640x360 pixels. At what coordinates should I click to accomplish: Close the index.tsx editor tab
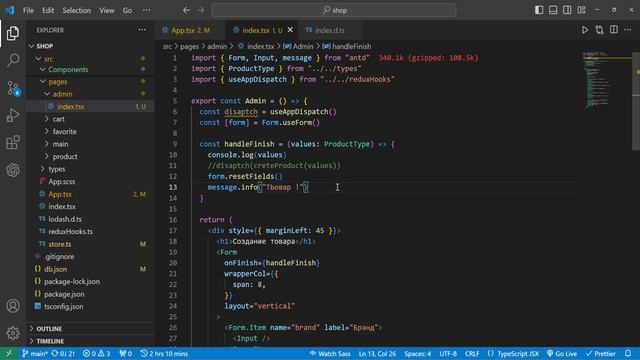(x=290, y=30)
